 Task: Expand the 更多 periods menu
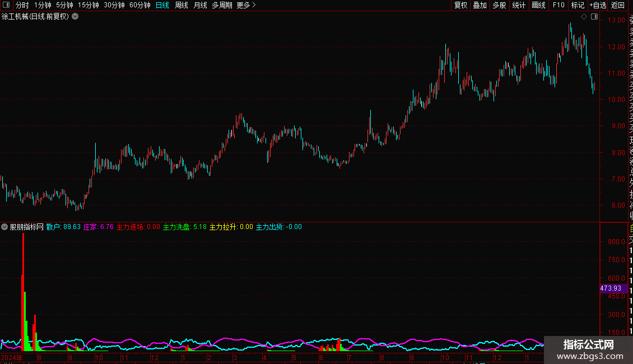(246, 5)
